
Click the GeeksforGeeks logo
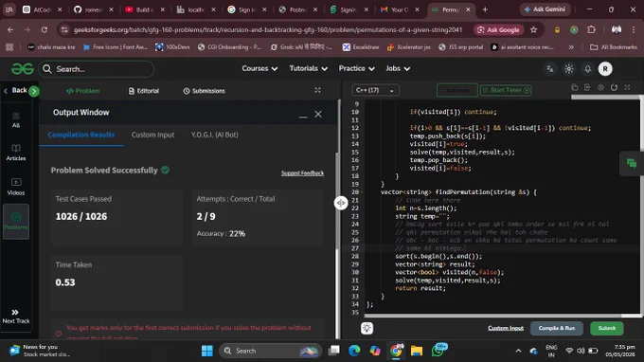(23, 68)
